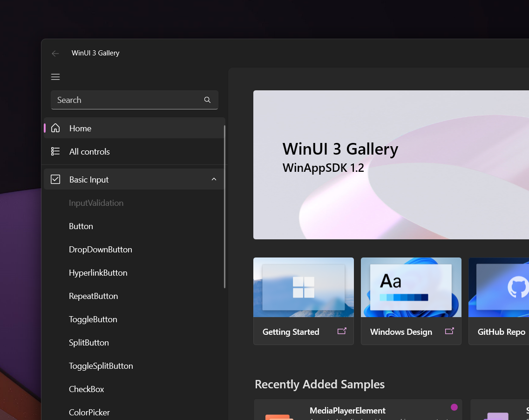The height and width of the screenshot is (420, 529).
Task: Open the SplitButton sample page
Action: (89, 343)
